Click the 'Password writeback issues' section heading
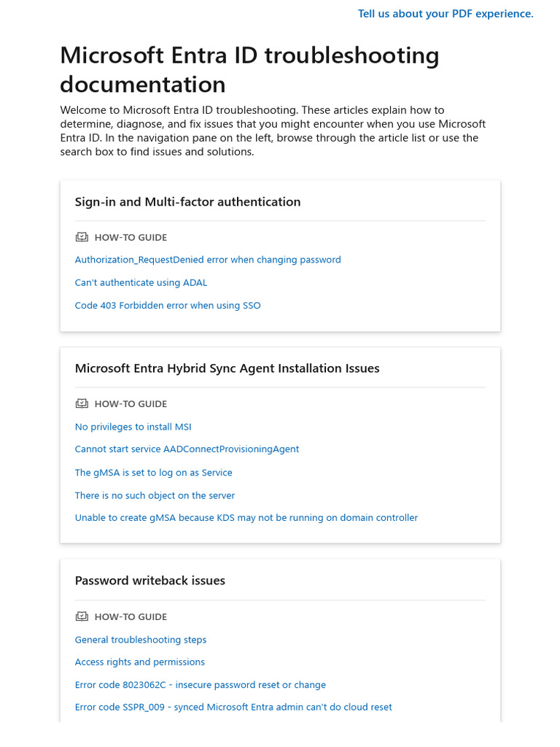The height and width of the screenshot is (747, 560). [x=150, y=581]
